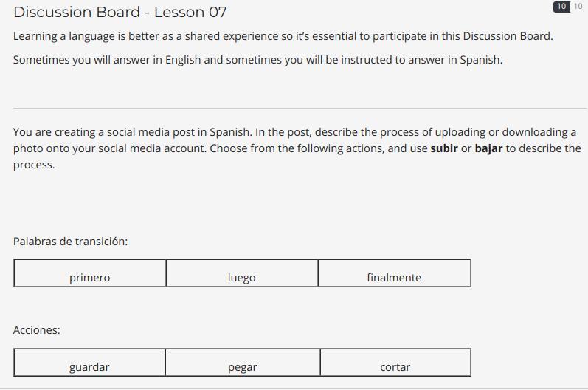Click the guardar table cell
Screen dimensions: 588x390
click(89, 362)
